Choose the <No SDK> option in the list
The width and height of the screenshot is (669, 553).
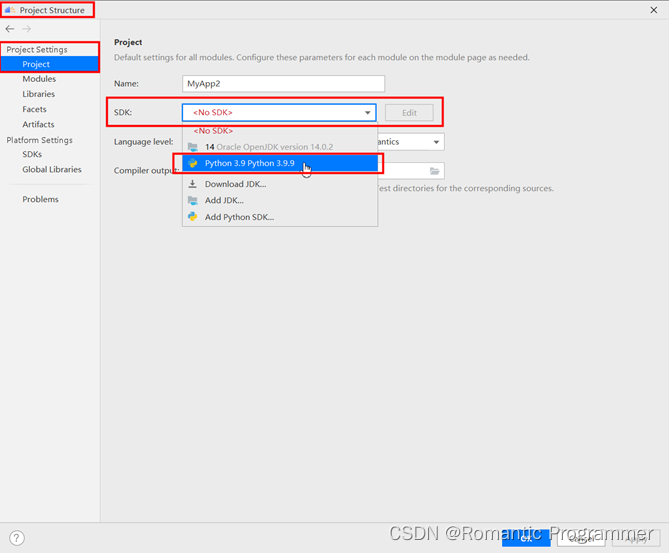(280, 131)
